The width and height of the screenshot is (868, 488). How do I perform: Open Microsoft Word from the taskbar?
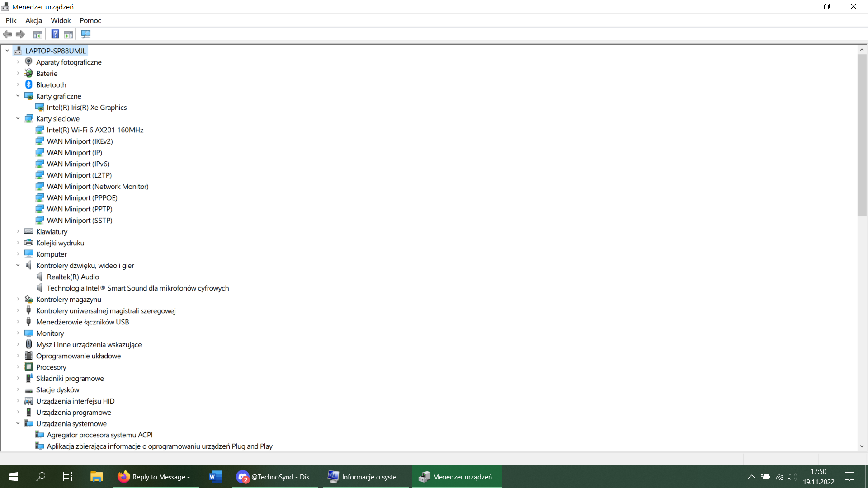pos(215,477)
